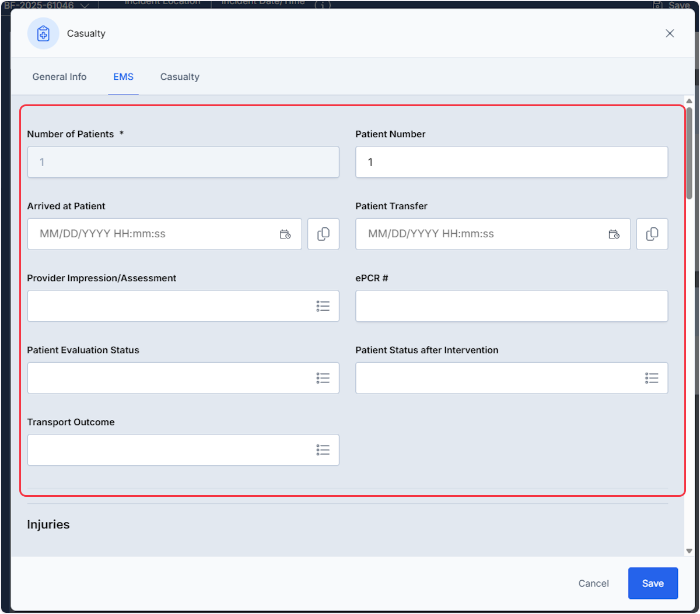The image size is (700, 614).
Task: Switch to the Casualty tab
Action: 180,77
